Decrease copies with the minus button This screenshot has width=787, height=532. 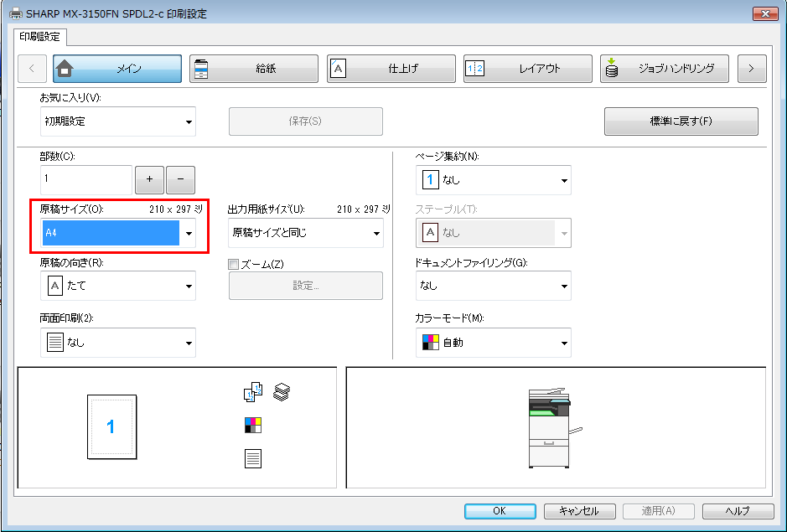click(x=181, y=179)
